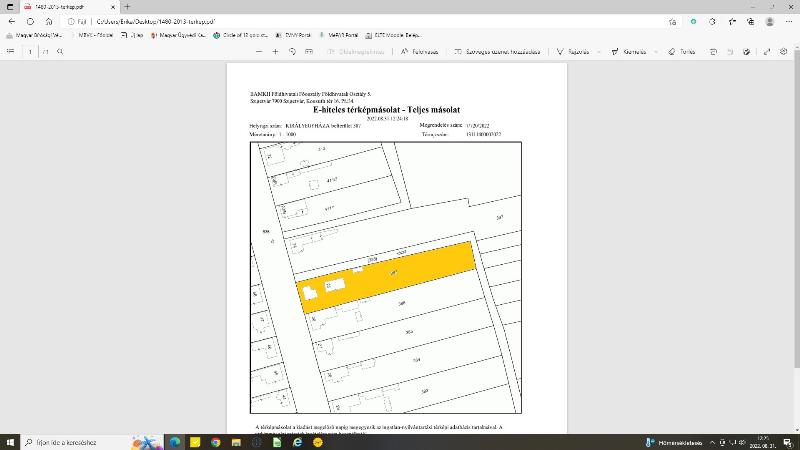Click the page number input field

[x=30, y=52]
